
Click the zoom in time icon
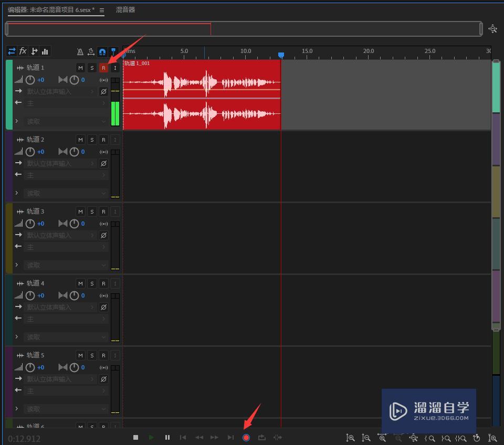382,438
